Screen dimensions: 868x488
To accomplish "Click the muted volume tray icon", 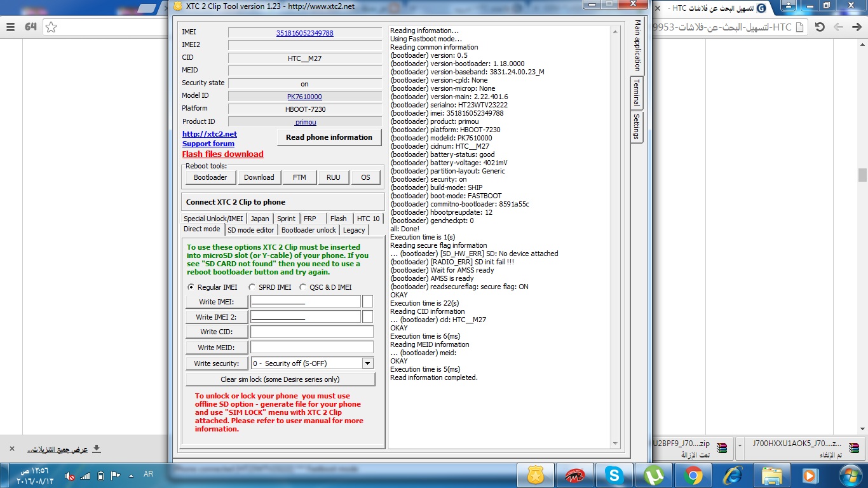I will tap(70, 476).
